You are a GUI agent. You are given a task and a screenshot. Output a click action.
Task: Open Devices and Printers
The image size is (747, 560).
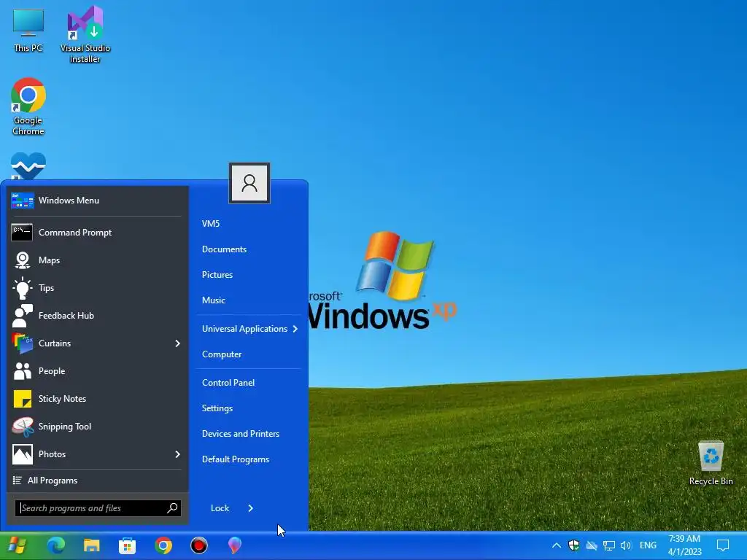tap(241, 434)
